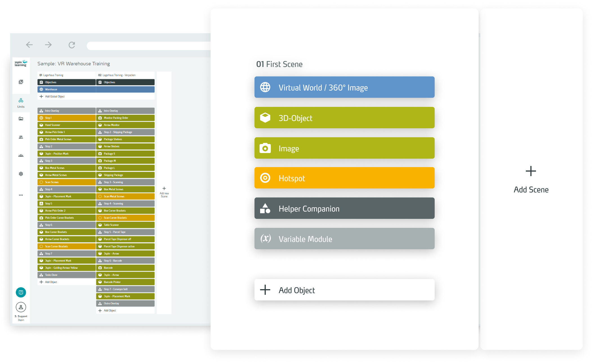The height and width of the screenshot is (364, 594).
Task: Click the sidebar more options dots
Action: [x=21, y=195]
